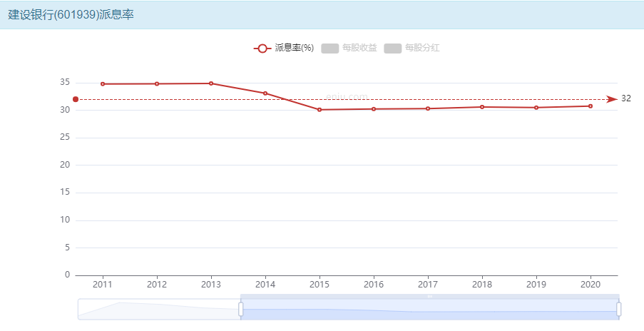Click the 2019 data point marker
This screenshot has width=644, height=331.
pos(536,108)
